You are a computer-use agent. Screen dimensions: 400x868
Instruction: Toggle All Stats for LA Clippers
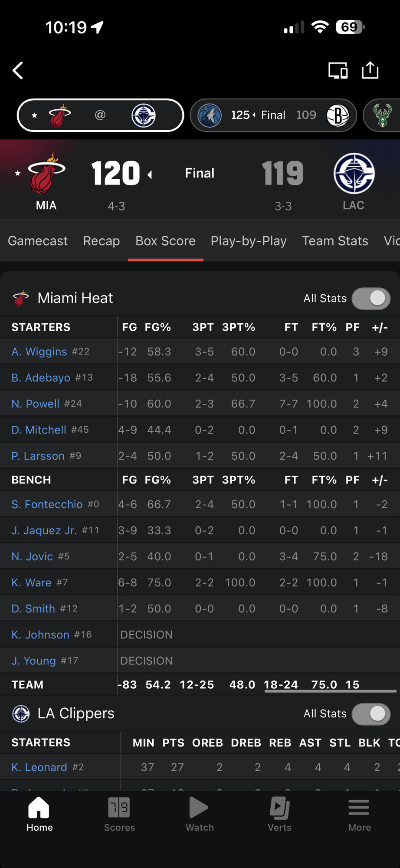pyautogui.click(x=371, y=714)
